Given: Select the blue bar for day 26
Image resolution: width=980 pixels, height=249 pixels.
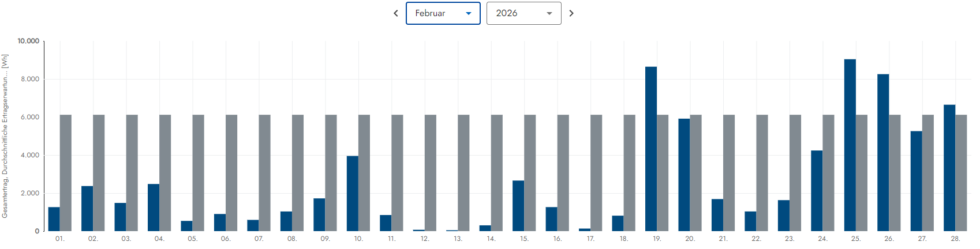Looking at the screenshot, I should (883, 153).
